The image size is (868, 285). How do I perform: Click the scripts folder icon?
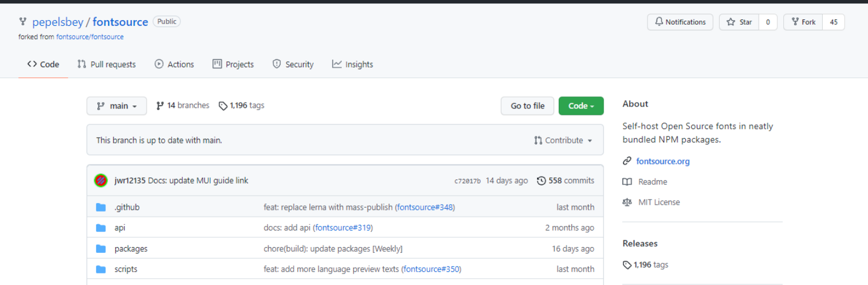tap(101, 269)
